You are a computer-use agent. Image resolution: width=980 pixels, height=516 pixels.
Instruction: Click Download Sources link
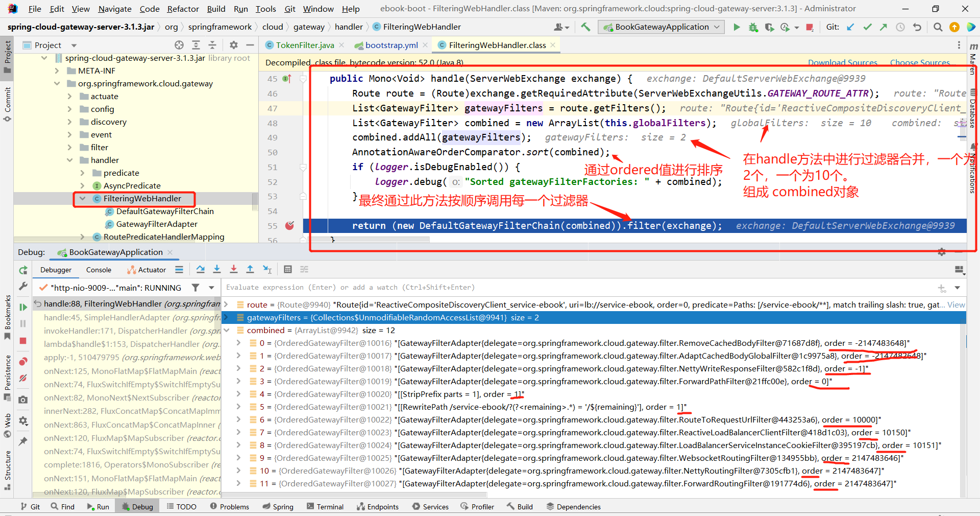pyautogui.click(x=842, y=62)
